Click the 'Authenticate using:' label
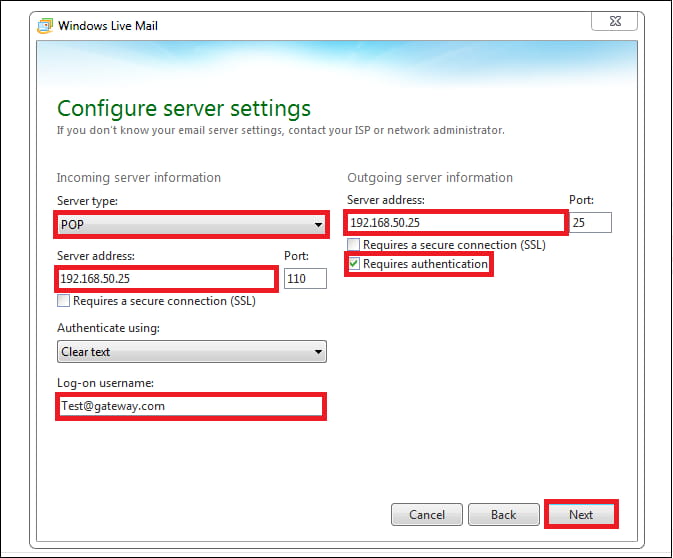Viewport: 673px width, 558px height. point(108,328)
